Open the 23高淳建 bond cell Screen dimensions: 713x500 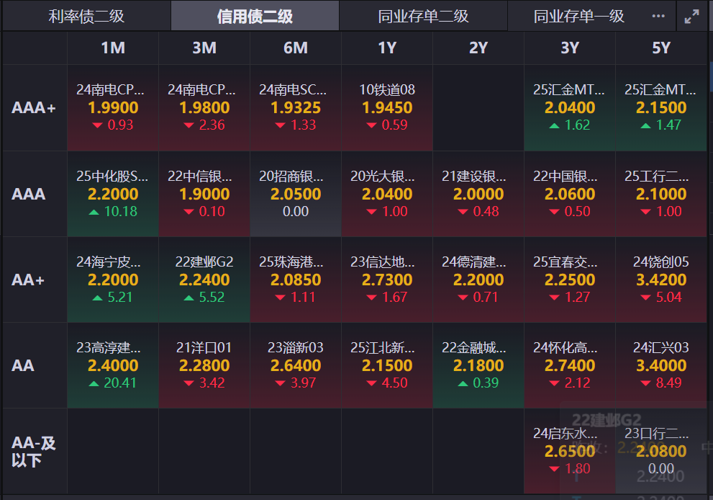(113, 365)
